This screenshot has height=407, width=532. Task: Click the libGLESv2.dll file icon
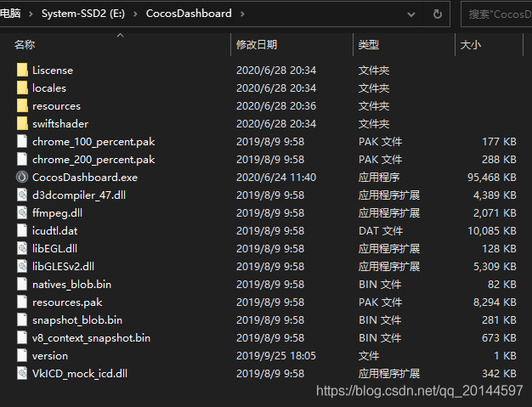click(x=22, y=266)
